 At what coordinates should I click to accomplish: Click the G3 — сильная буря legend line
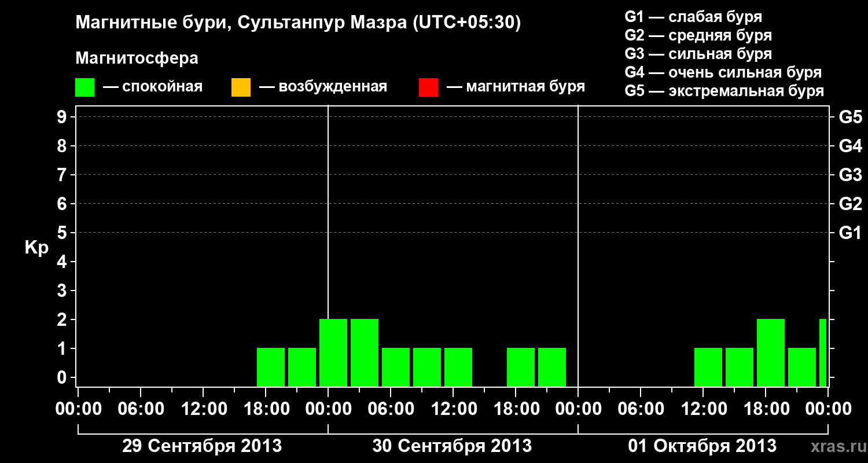(698, 54)
